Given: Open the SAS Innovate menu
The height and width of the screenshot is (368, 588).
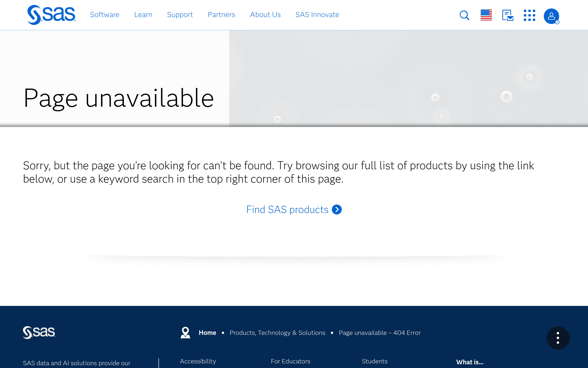Looking at the screenshot, I should tap(317, 14).
